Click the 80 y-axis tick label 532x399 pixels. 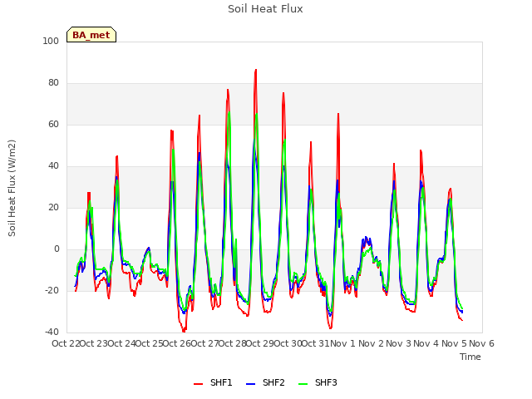coord(53,83)
